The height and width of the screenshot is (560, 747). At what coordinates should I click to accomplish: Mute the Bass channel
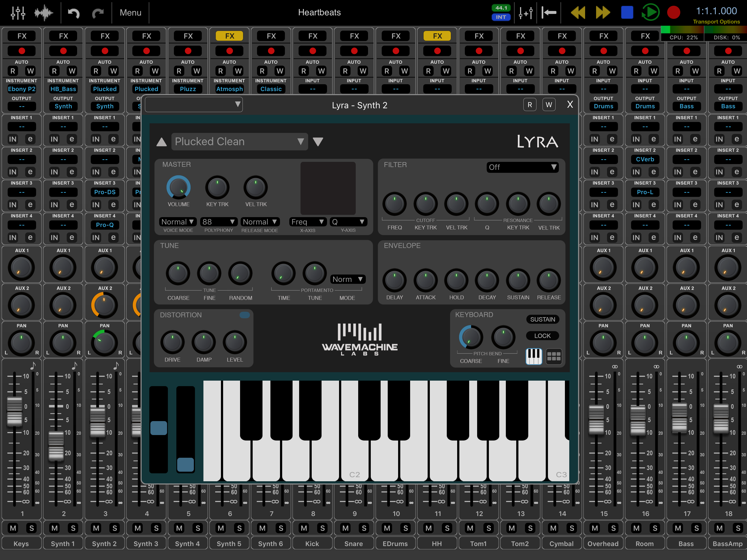(x=678, y=528)
